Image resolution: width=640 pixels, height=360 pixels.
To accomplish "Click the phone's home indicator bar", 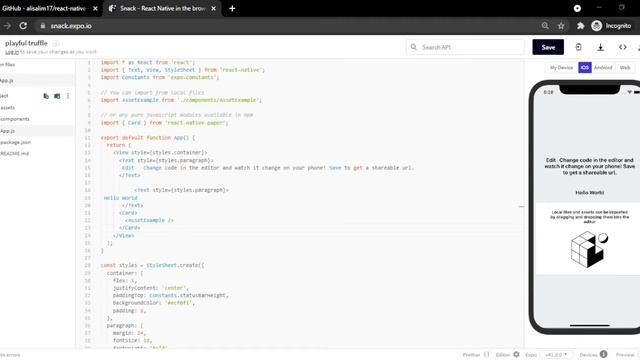I will tap(589, 325).
